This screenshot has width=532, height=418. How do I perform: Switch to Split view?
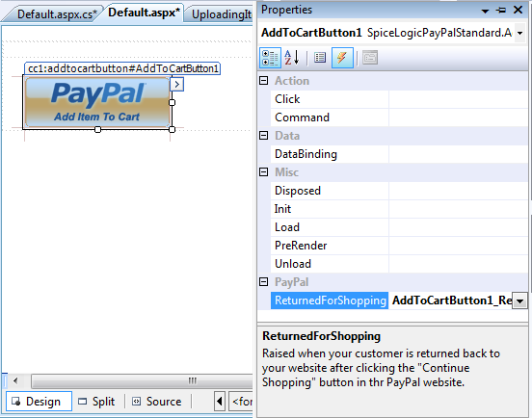pyautogui.click(x=96, y=402)
